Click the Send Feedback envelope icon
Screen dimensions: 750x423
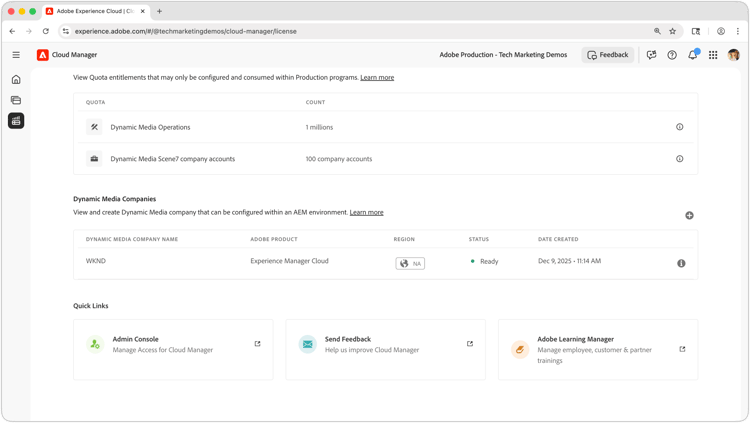pyautogui.click(x=308, y=344)
